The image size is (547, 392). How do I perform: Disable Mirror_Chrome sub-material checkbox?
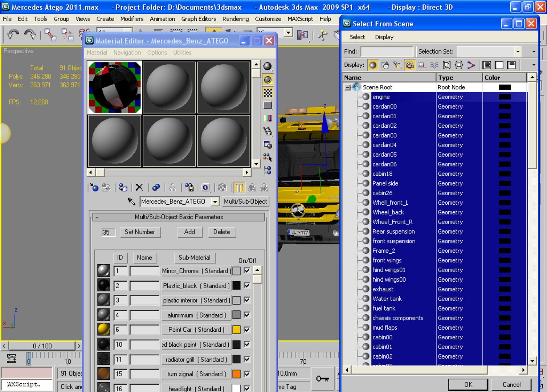(247, 271)
